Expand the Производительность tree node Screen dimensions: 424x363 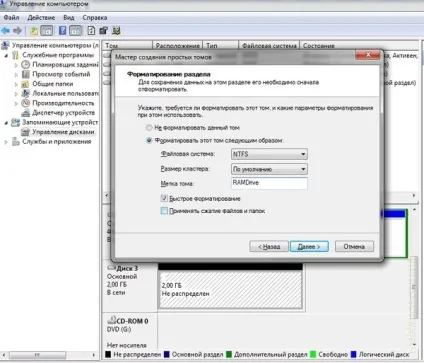(16, 103)
